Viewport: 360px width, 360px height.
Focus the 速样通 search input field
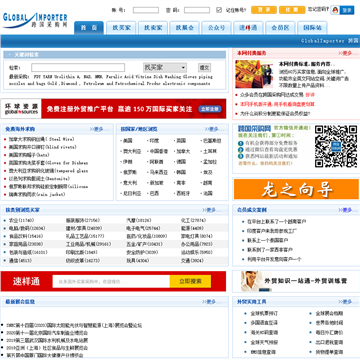pyautogui.click(x=111, y=281)
